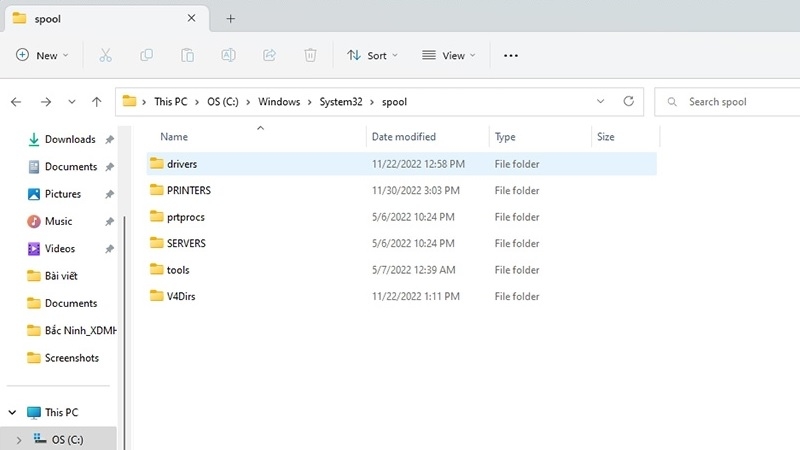Click the pin icon next to Music
This screenshot has height=450, width=800.
pos(109,221)
